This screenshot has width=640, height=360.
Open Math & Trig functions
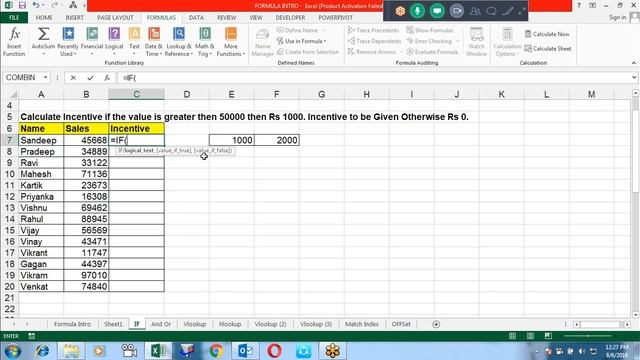pyautogui.click(x=205, y=42)
